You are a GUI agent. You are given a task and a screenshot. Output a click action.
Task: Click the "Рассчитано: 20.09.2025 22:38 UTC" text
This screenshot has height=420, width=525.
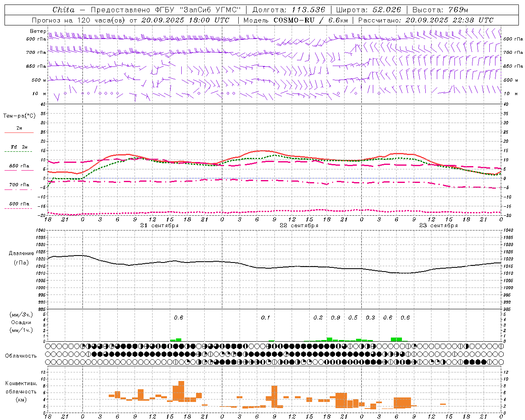426,20
